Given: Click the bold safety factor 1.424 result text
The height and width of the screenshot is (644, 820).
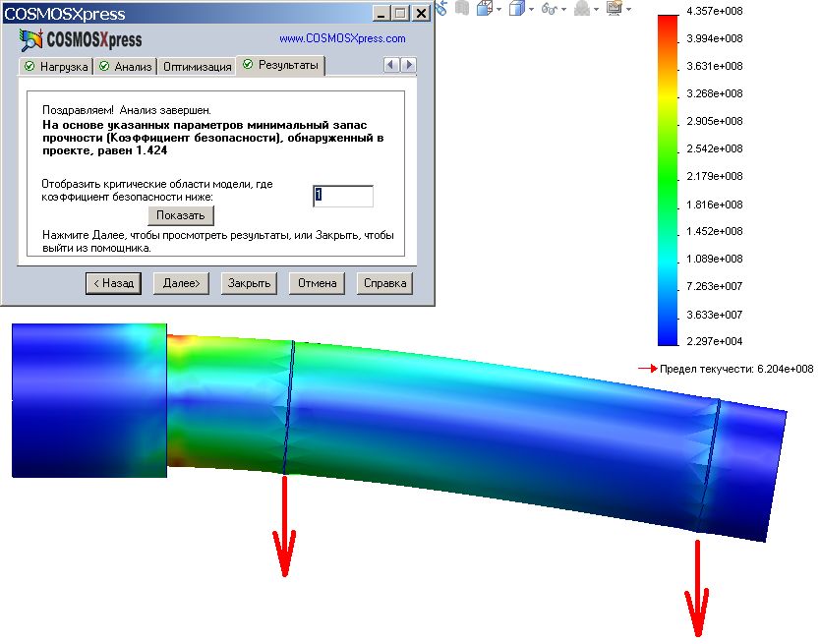Looking at the screenshot, I should click(212, 138).
